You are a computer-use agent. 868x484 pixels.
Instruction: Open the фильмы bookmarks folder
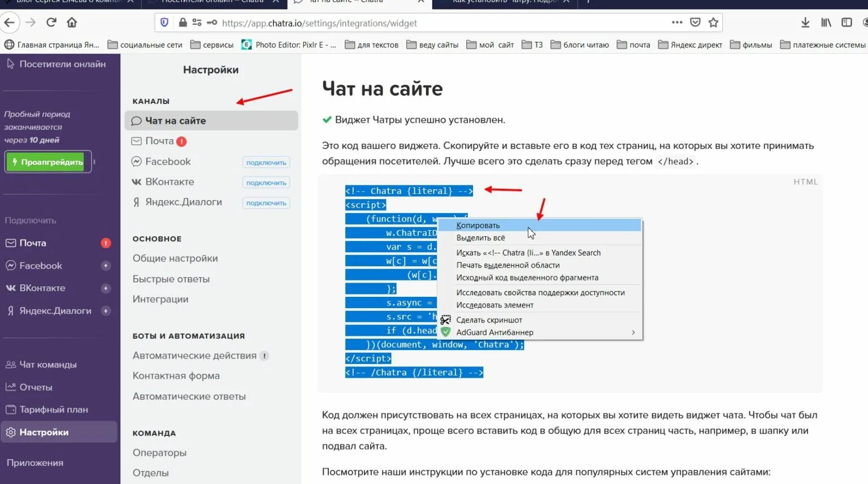coord(751,45)
